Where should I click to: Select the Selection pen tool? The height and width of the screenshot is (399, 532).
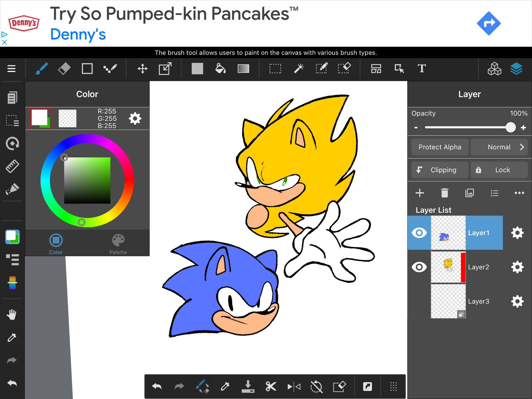(322, 68)
